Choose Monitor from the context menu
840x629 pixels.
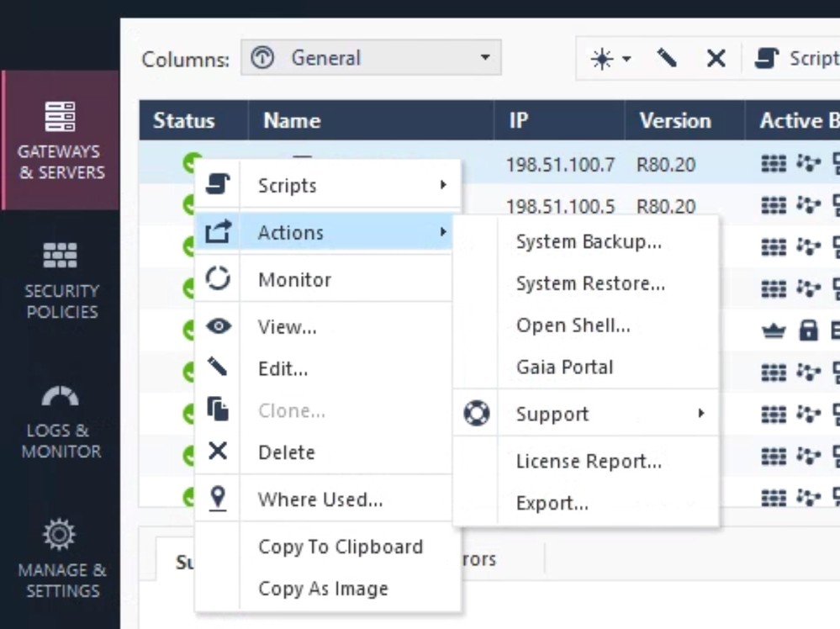click(x=325, y=279)
